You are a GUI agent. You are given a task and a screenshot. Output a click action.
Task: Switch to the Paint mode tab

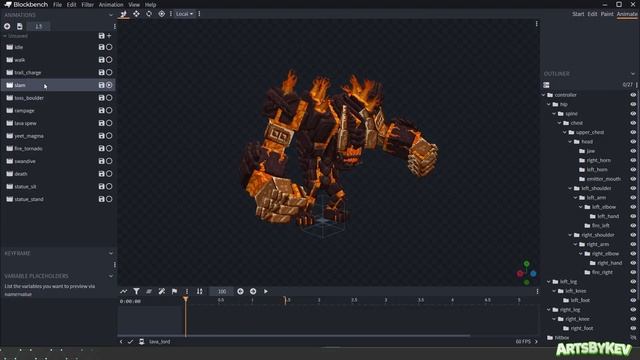(x=607, y=14)
